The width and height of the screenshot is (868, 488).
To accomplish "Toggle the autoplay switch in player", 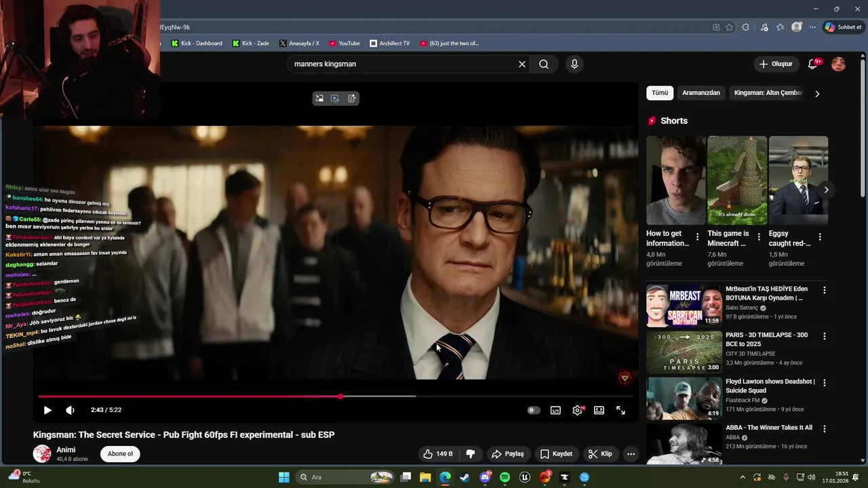I will 534,410.
